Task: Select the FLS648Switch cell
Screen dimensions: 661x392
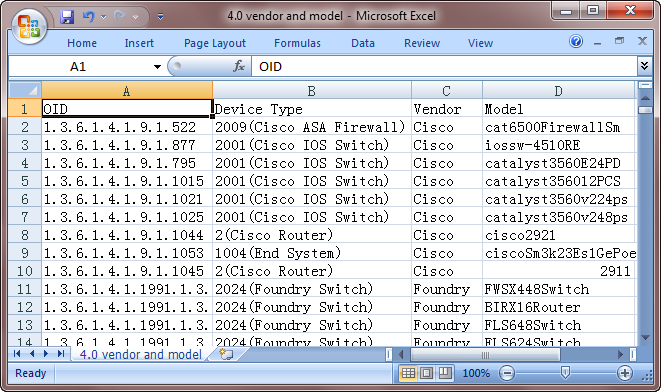Action: (558, 325)
